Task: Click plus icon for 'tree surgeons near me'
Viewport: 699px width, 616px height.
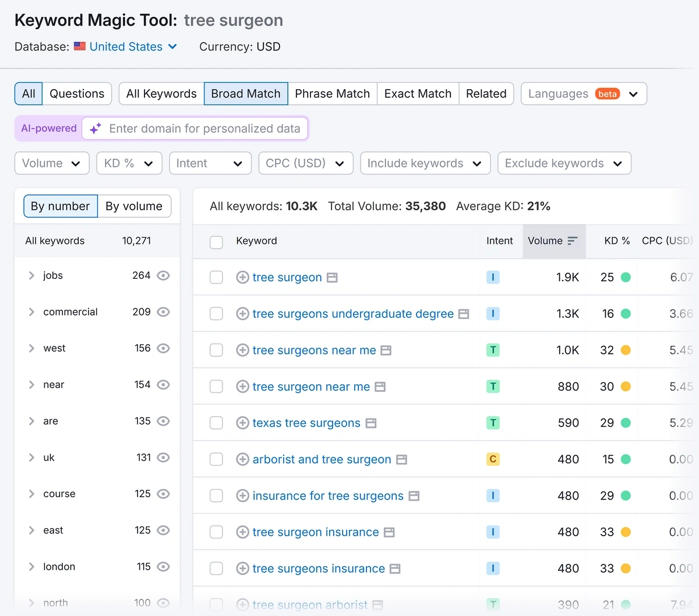Action: 243,351
